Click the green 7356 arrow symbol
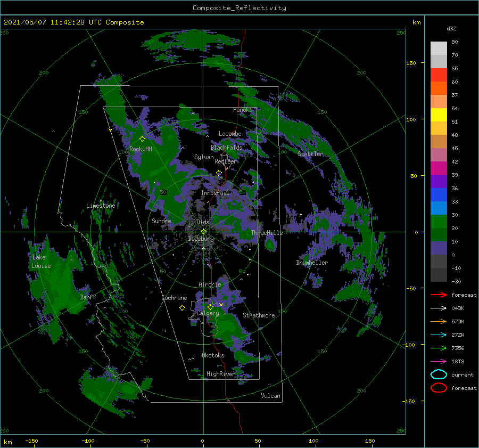The image size is (479, 448). [x=439, y=348]
